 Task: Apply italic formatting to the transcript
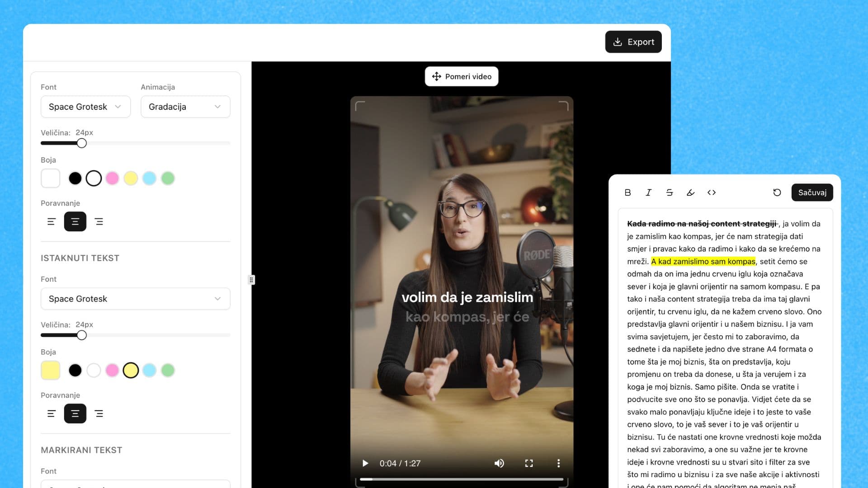click(648, 192)
